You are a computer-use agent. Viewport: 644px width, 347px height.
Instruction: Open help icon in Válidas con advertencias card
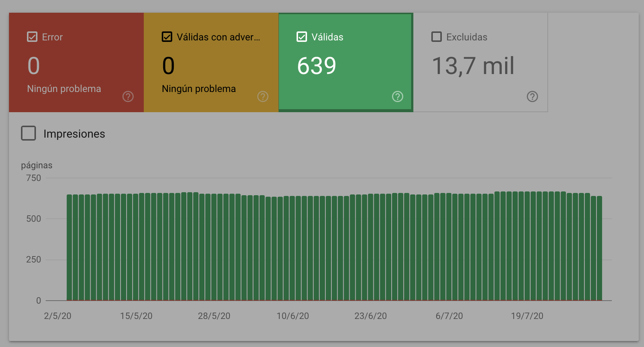click(x=263, y=96)
